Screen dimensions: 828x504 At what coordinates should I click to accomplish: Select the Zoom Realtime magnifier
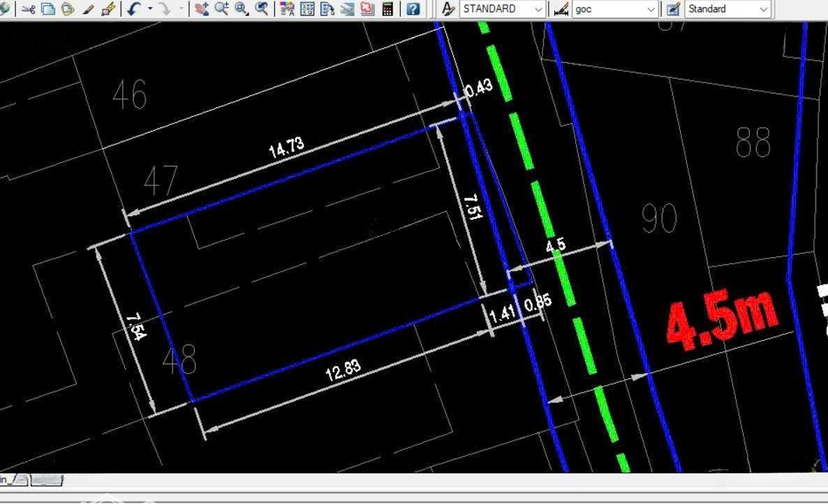point(222,9)
